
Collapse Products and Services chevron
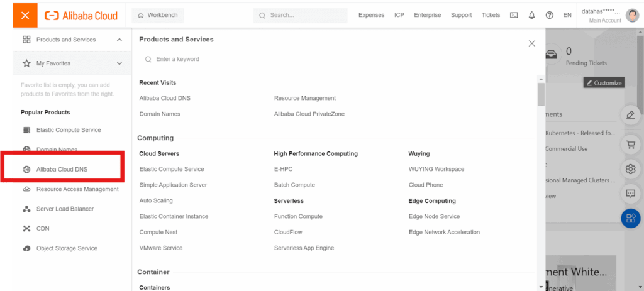(119, 40)
